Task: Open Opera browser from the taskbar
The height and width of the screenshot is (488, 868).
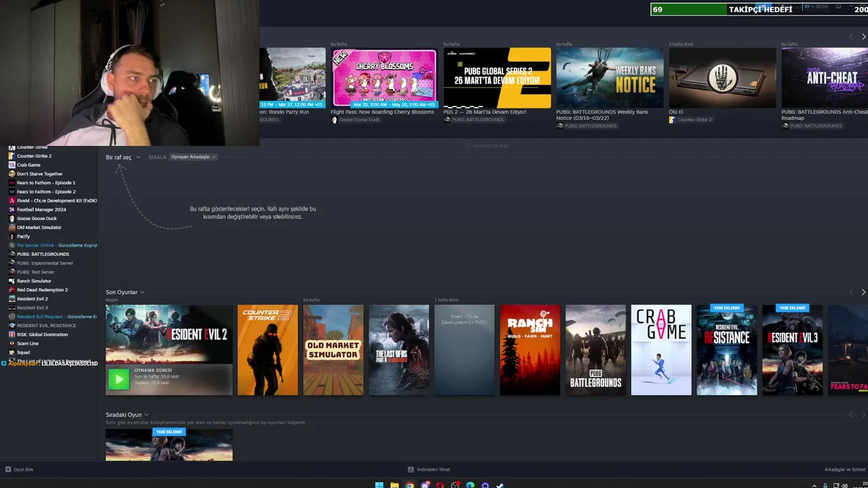Action: point(440,485)
